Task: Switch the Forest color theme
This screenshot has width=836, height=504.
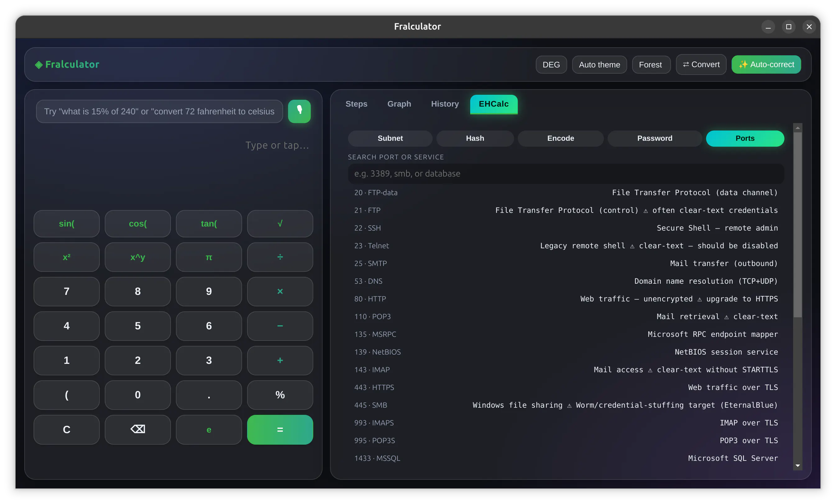Action: point(651,64)
